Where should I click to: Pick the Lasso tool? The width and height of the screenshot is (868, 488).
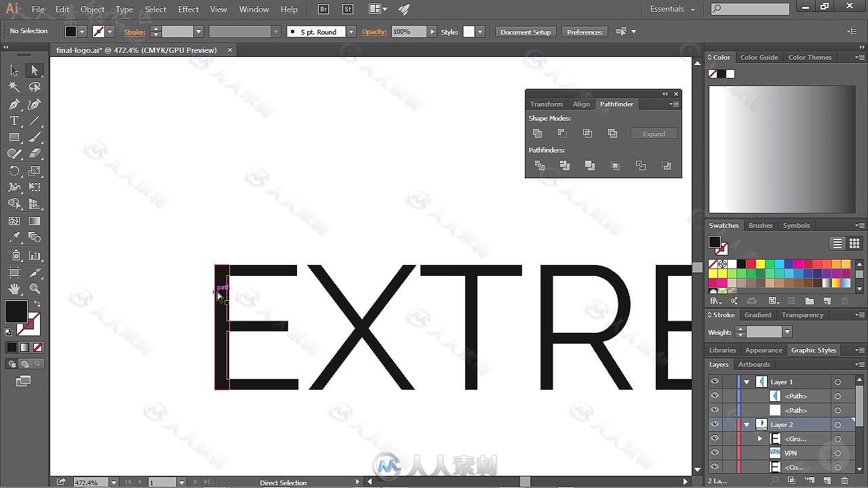pyautogui.click(x=35, y=87)
